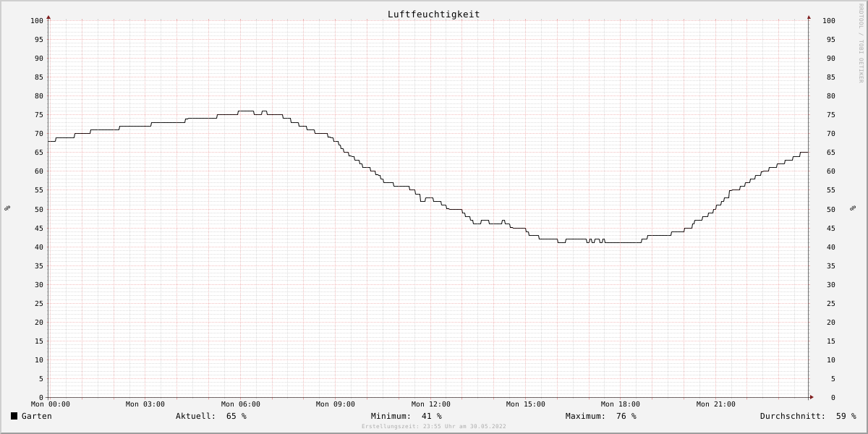Click the Mon 15:00 time axis label
868x434 pixels.
[x=526, y=404]
